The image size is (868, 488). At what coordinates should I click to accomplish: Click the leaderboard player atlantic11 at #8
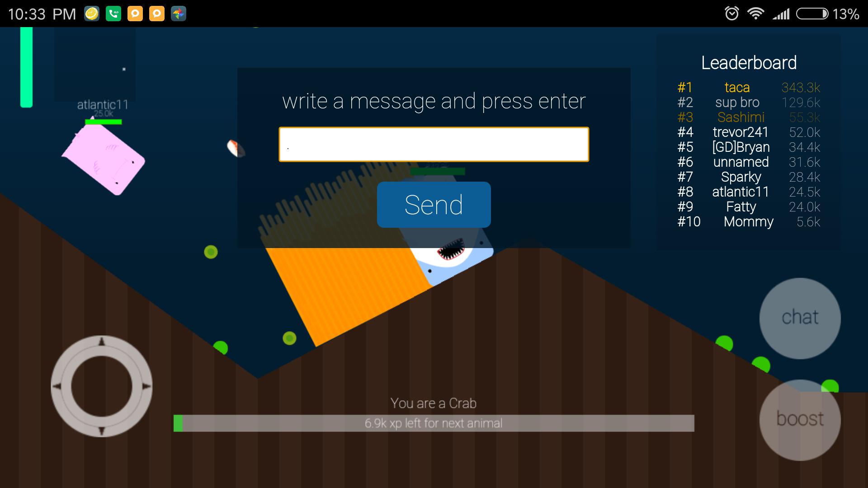741,192
